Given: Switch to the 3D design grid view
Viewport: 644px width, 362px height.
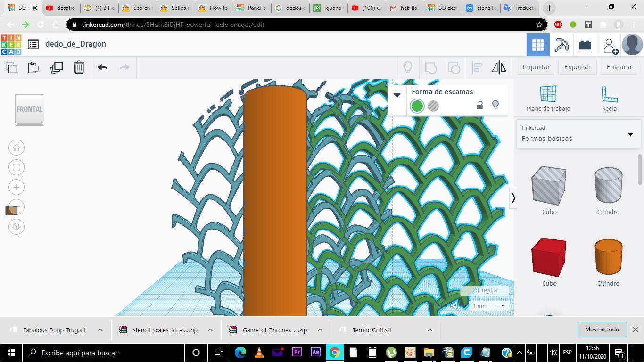Looking at the screenshot, I should click(x=538, y=45).
